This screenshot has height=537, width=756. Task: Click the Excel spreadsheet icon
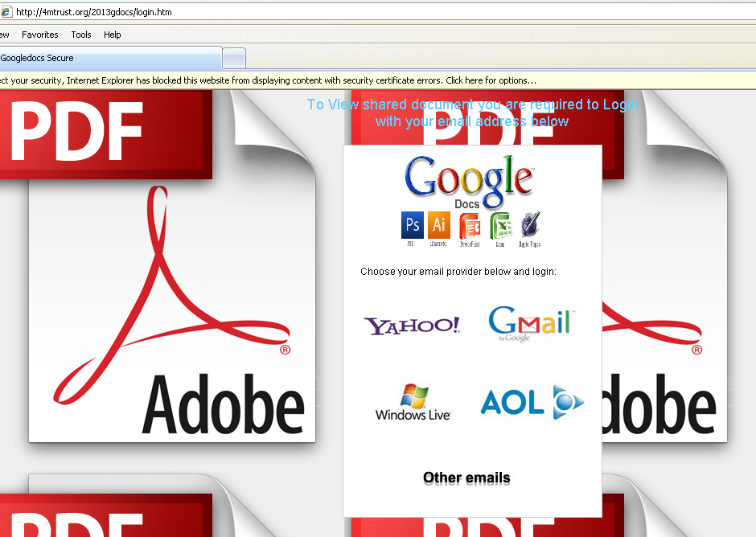[x=500, y=227]
